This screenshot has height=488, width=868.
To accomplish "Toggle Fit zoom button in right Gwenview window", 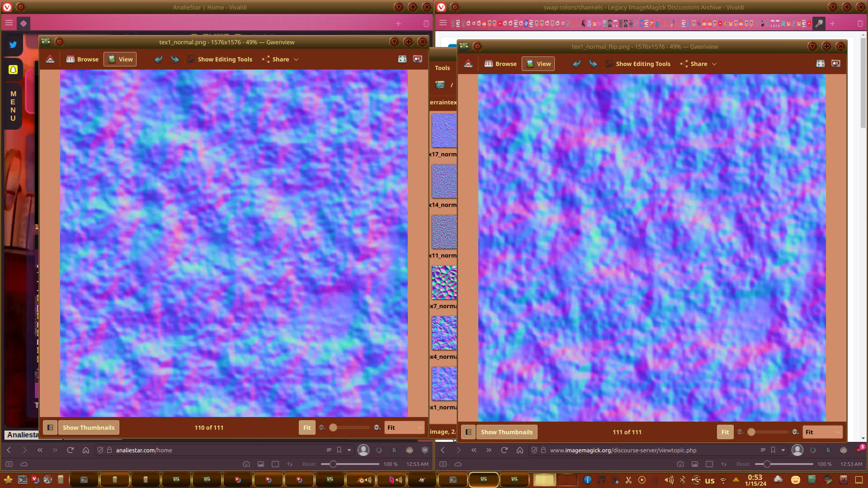I will (725, 432).
